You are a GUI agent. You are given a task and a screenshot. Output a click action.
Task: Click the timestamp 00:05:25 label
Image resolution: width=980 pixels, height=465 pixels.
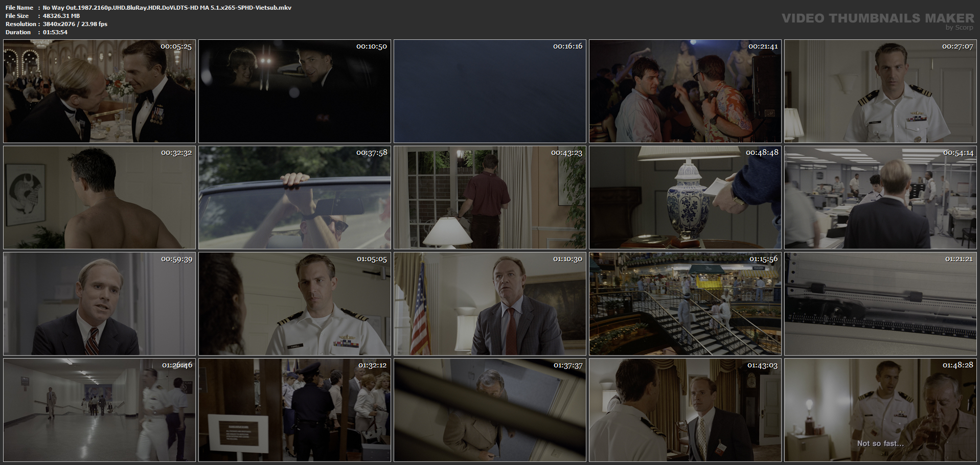pyautogui.click(x=176, y=46)
